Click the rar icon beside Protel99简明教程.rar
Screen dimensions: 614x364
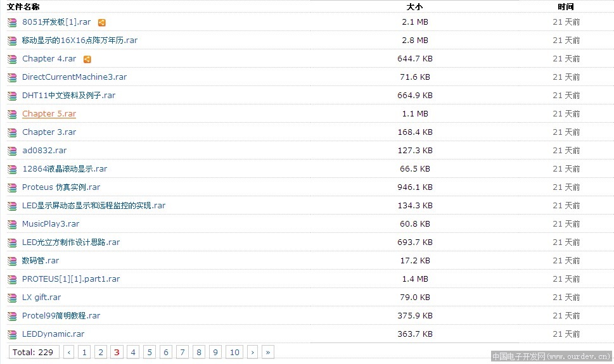12,317
